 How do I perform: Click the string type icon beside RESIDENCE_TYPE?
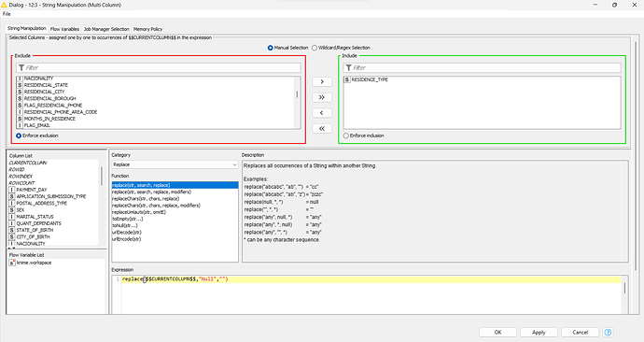click(x=347, y=79)
